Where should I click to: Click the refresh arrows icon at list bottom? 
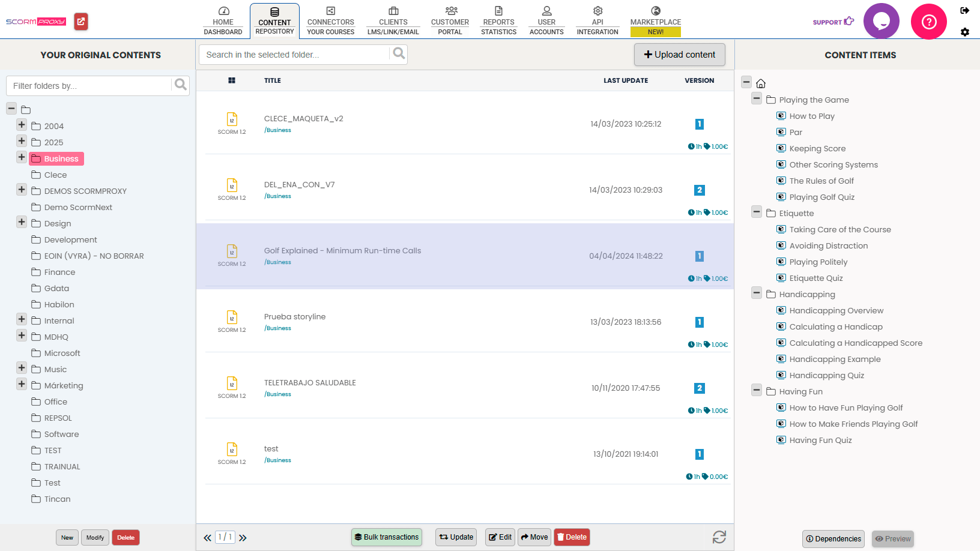719,537
